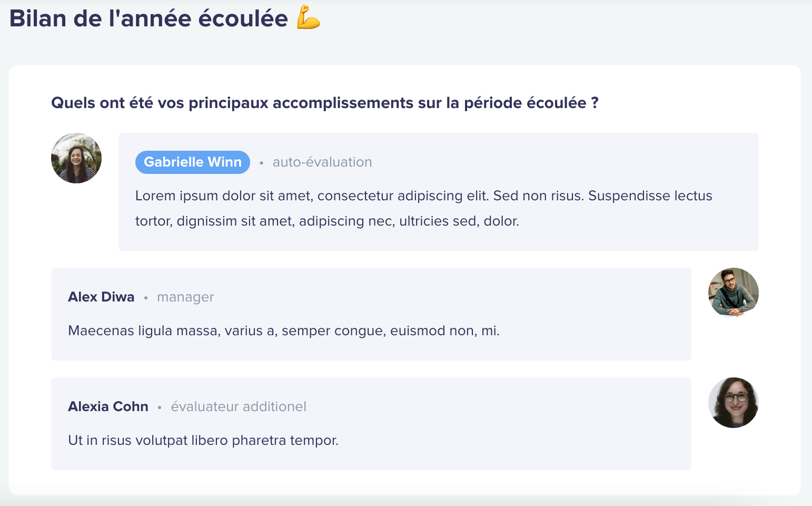Click the évaluateur additionnel role label
The height and width of the screenshot is (506, 812).
[x=239, y=406]
